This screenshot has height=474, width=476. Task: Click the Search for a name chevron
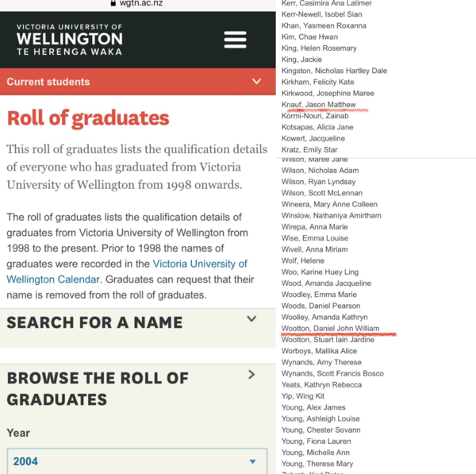tap(251, 318)
